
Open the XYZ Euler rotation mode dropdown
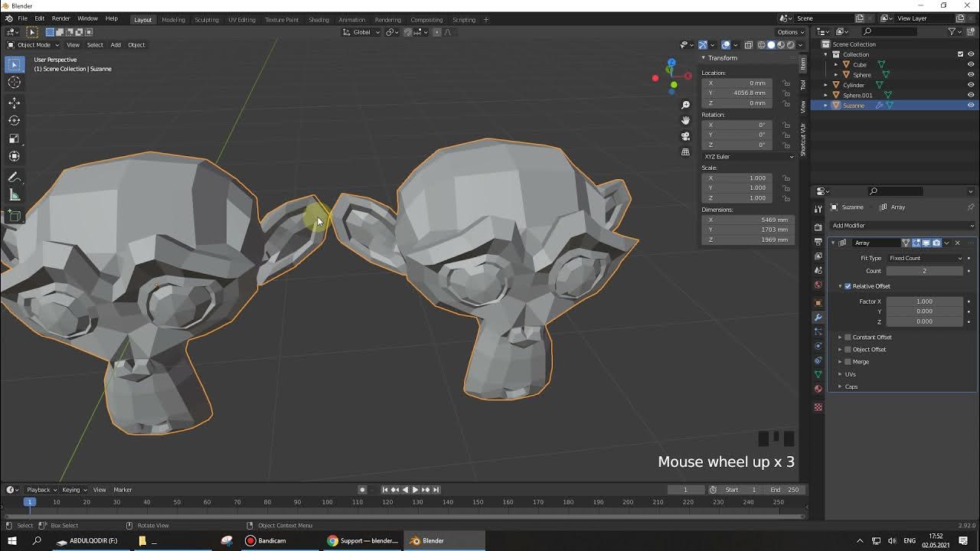[x=748, y=157]
